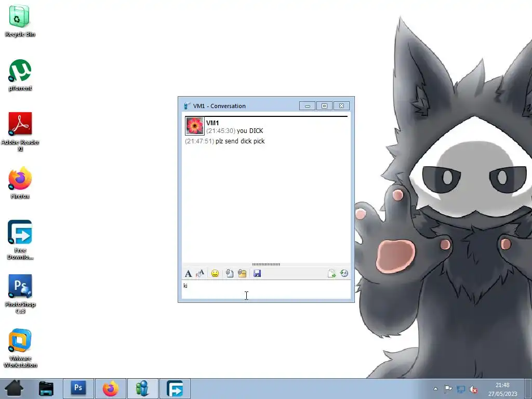Select the µTorrent desktop icon
This screenshot has height=399, width=532.
click(x=20, y=75)
